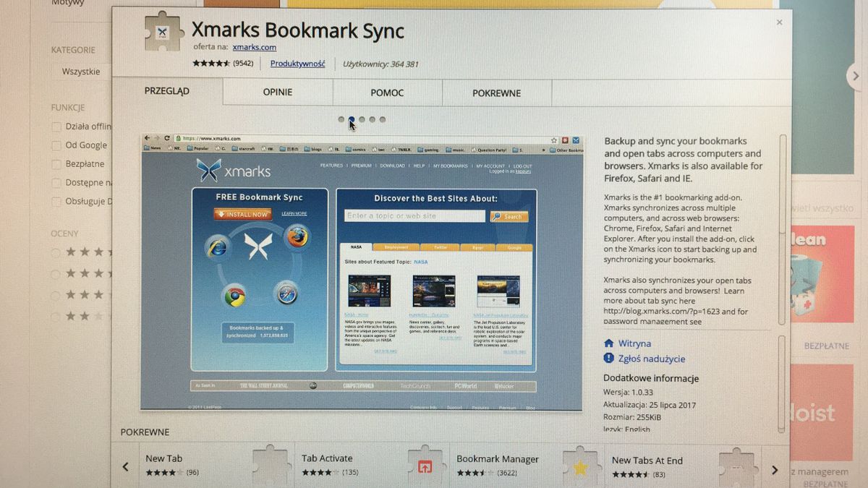Tick the Od Google checkbox
Viewport: 868px width, 488px height.
(x=56, y=145)
